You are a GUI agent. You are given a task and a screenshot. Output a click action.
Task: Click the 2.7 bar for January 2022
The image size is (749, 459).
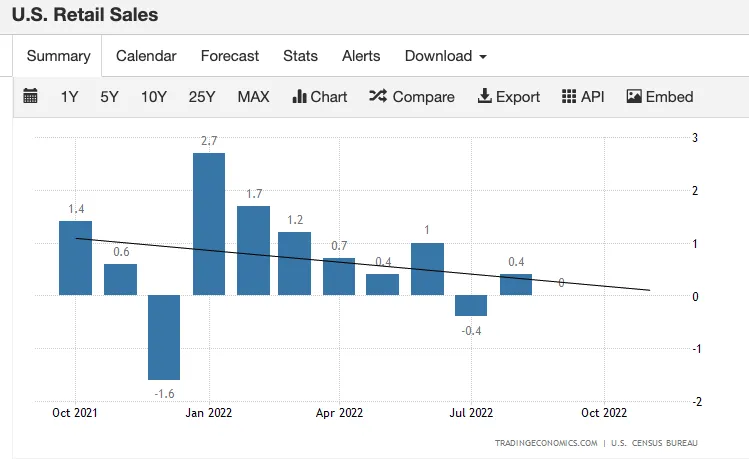[x=209, y=224]
